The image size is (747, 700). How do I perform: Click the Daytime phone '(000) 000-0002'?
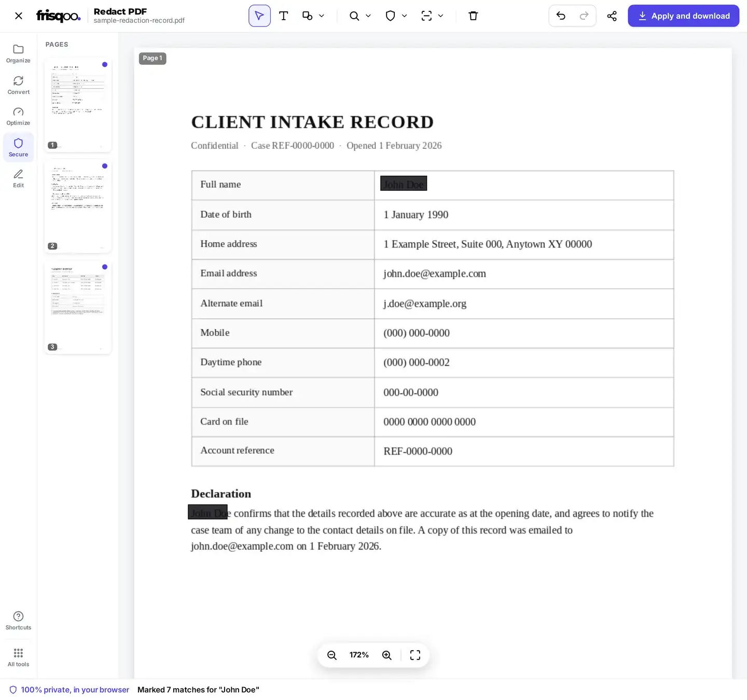pos(417,362)
